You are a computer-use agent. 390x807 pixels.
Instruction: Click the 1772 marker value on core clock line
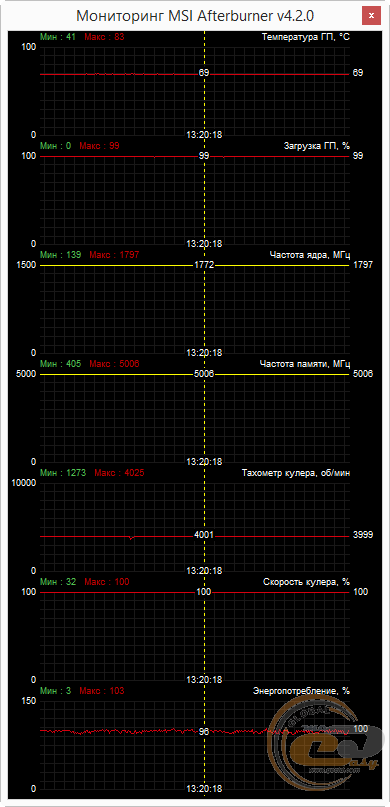coord(204,265)
